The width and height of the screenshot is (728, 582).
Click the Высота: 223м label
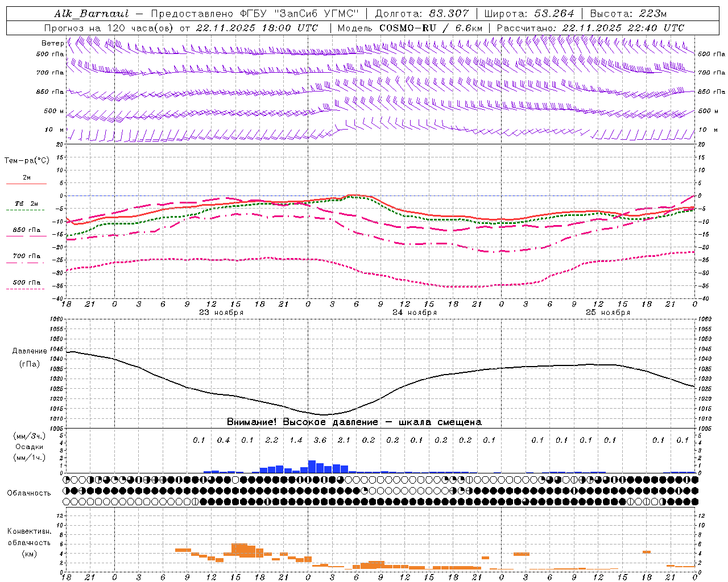628,14
